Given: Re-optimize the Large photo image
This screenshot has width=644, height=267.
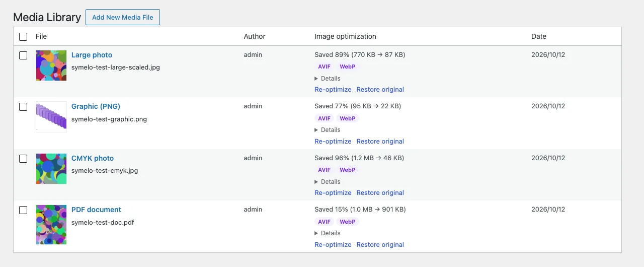Looking at the screenshot, I should (333, 90).
